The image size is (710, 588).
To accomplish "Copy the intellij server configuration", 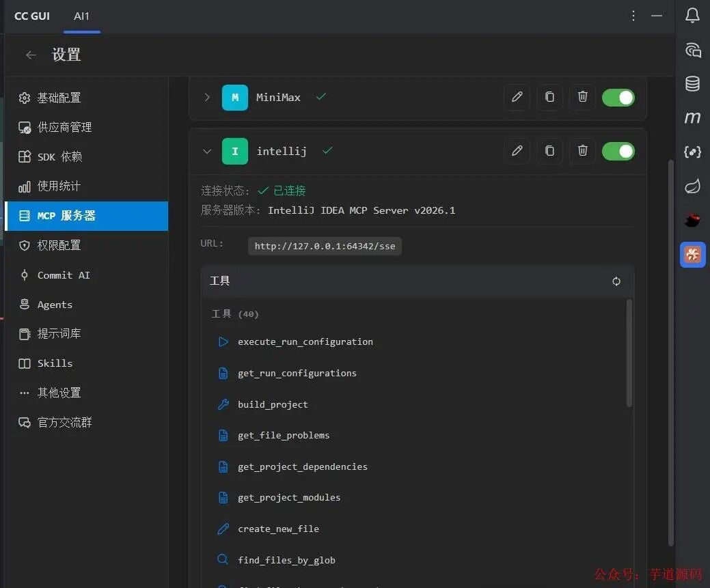I will click(x=549, y=151).
